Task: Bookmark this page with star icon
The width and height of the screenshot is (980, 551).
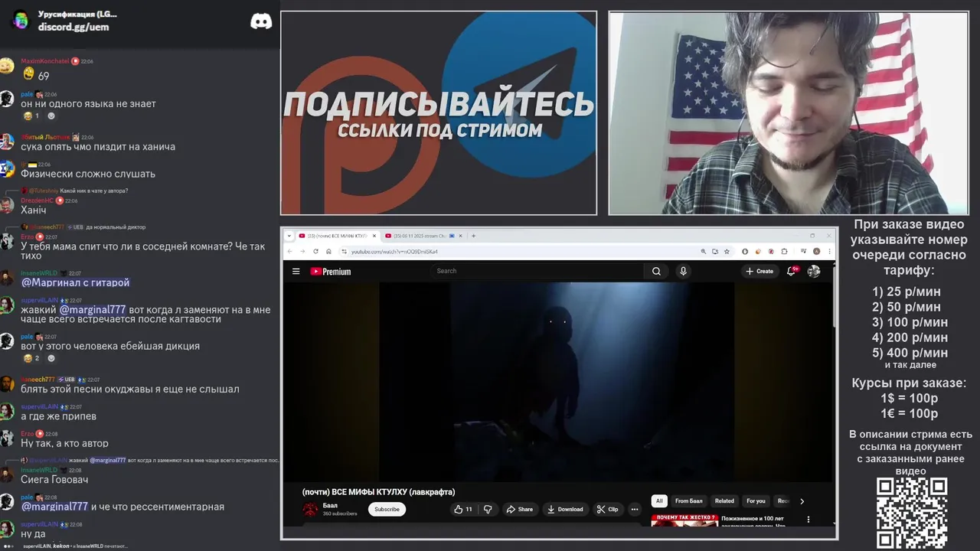Action: point(726,251)
